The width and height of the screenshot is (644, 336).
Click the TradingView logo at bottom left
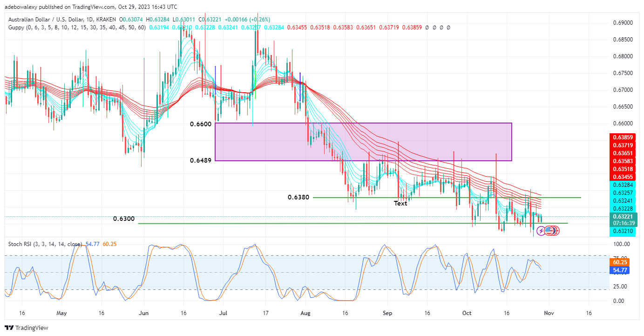(27, 328)
